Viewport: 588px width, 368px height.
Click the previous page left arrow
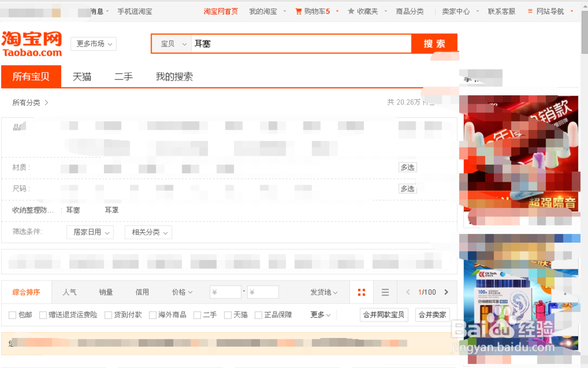click(x=409, y=292)
